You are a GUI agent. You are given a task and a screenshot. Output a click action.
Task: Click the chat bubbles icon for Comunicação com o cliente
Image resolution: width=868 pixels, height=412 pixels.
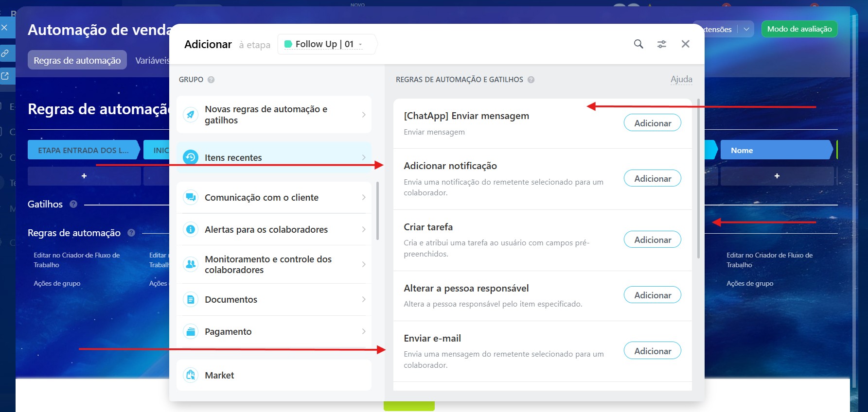coord(191,197)
